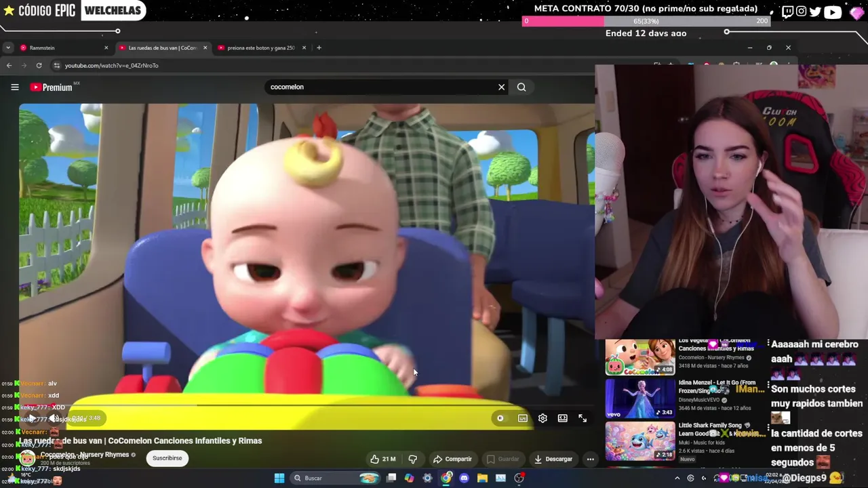
Task: Open options menu for Let It Go video
Action: [x=768, y=384]
